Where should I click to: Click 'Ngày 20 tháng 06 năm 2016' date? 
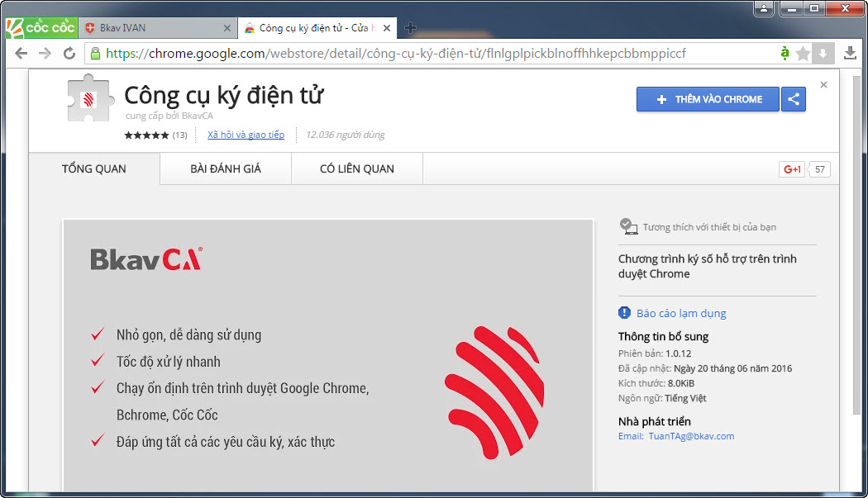pos(733,368)
